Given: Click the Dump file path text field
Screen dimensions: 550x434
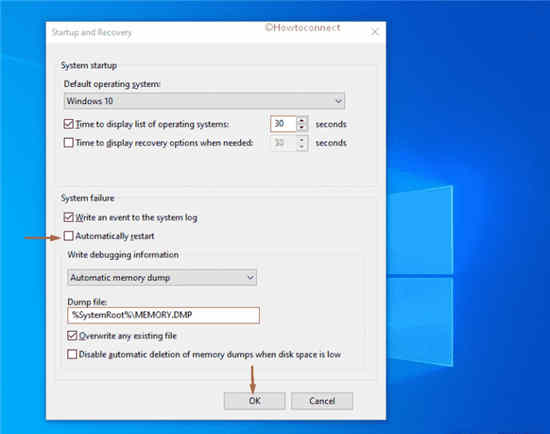Looking at the screenshot, I should coord(163,315).
